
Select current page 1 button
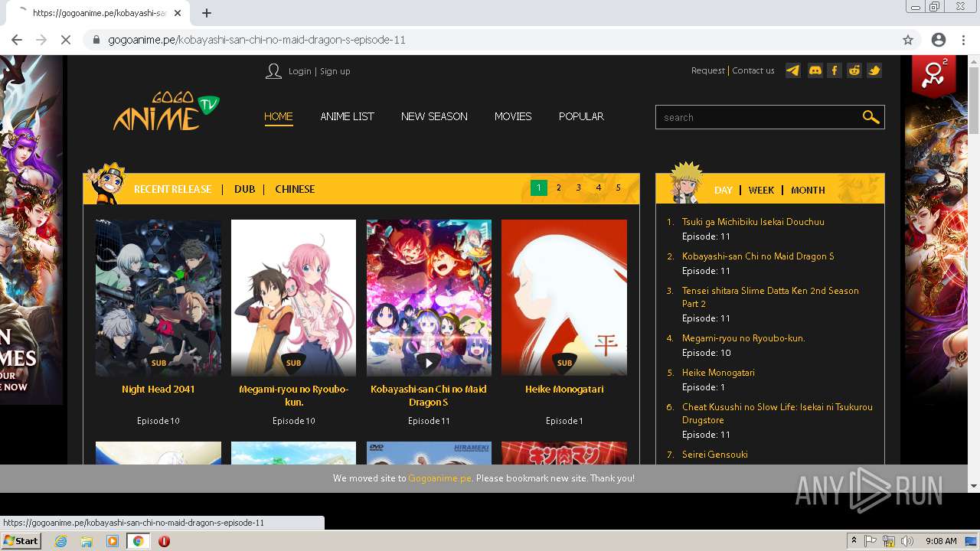(x=539, y=187)
